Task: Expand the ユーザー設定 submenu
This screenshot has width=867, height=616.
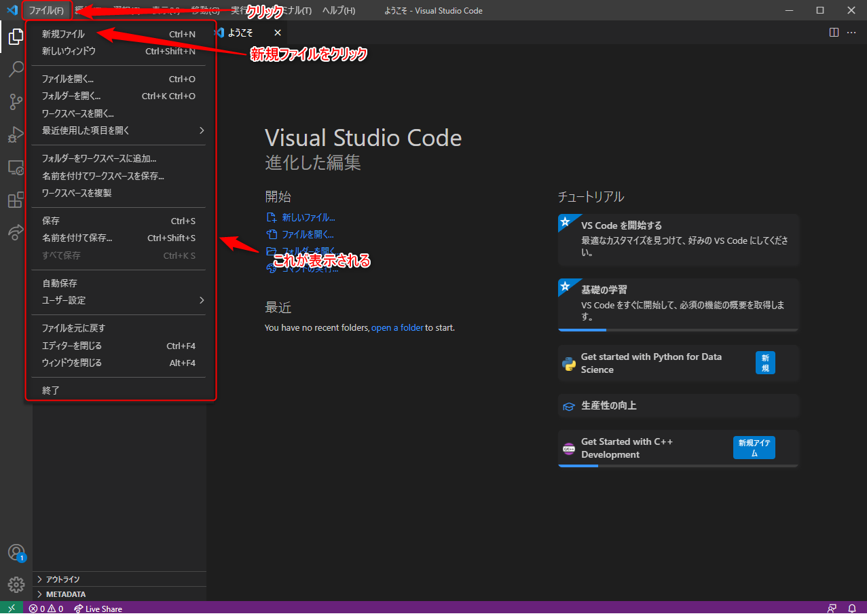Action: point(119,300)
